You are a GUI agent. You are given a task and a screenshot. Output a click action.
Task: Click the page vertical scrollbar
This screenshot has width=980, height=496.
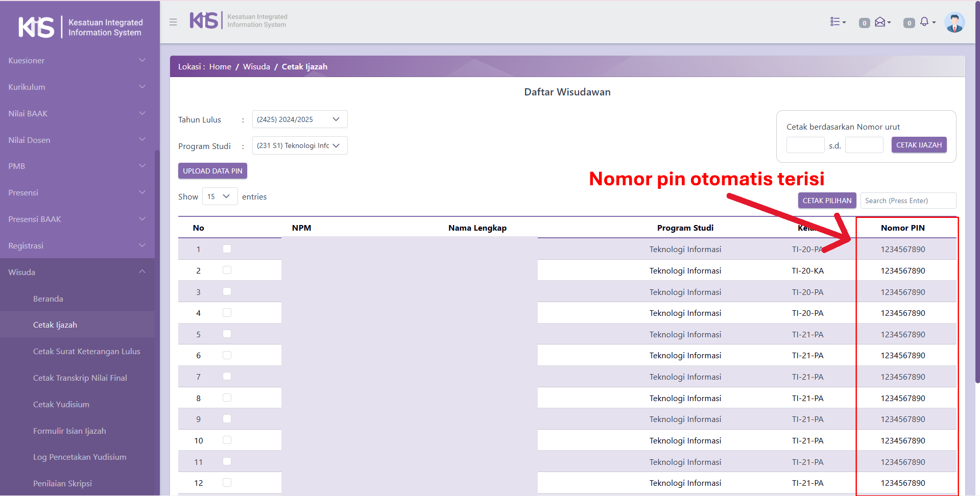[x=977, y=204]
